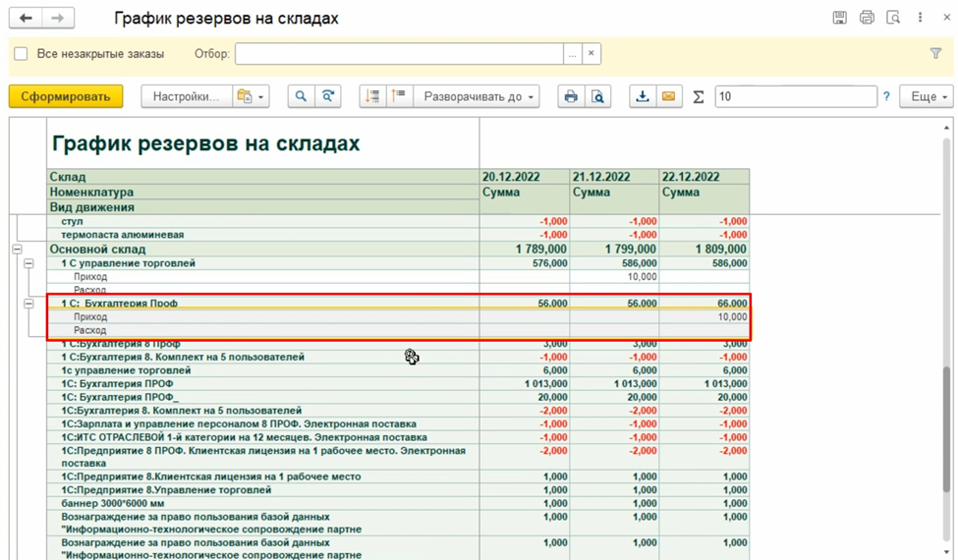Click the 1 789,000 total cell
Image resolution: width=958 pixels, height=560 pixels.
[525, 250]
